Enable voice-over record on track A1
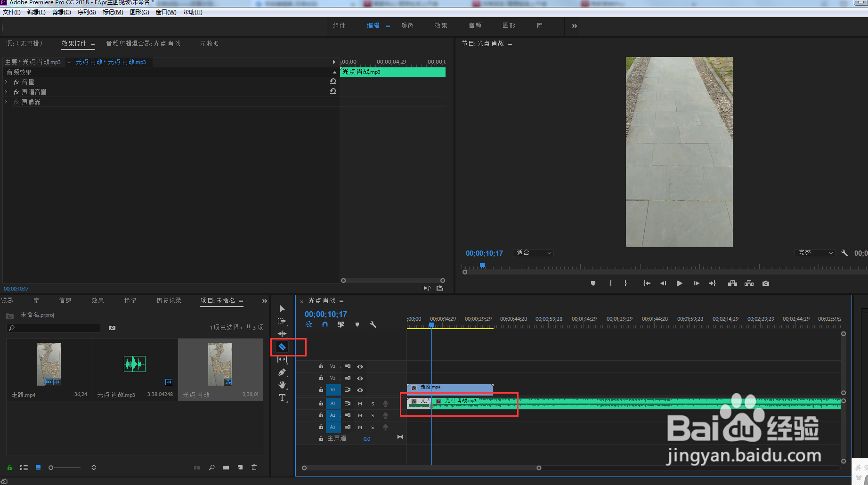This screenshot has height=485, width=868. coord(385,404)
